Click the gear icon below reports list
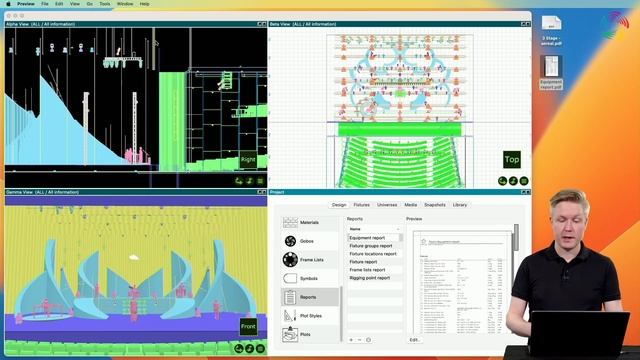The image size is (640, 360). pos(369,340)
